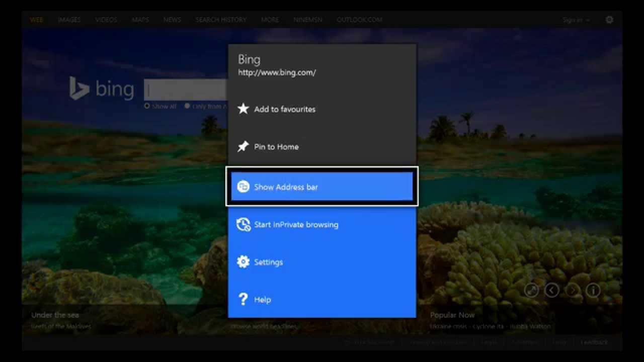Select the Only from Australia radio button
The image size is (644, 362).
[x=187, y=106]
